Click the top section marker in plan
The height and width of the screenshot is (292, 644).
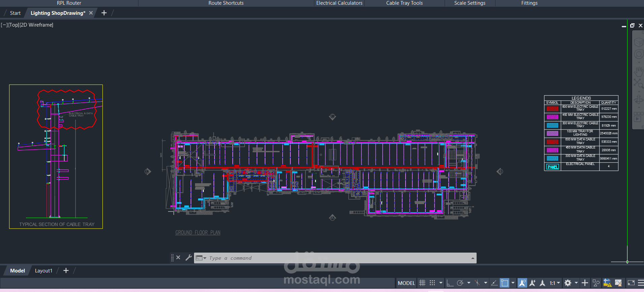(x=332, y=117)
